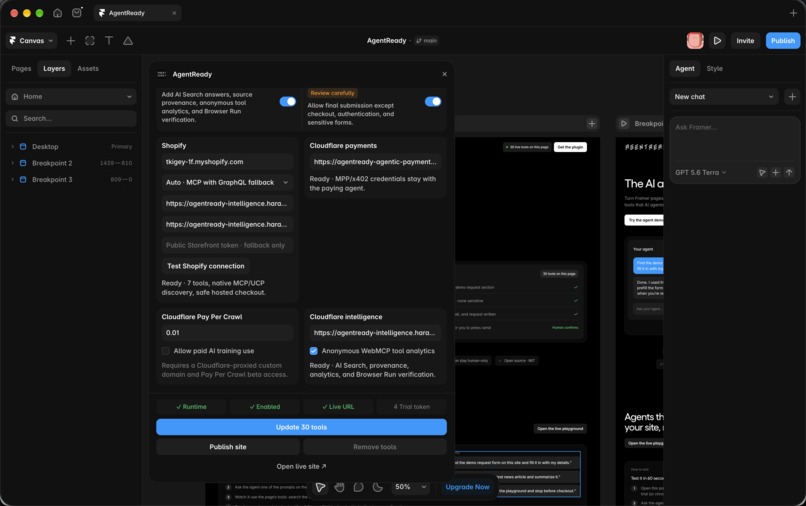Select the comment tool in bottom toolbar
Image resolution: width=806 pixels, height=506 pixels.
358,487
